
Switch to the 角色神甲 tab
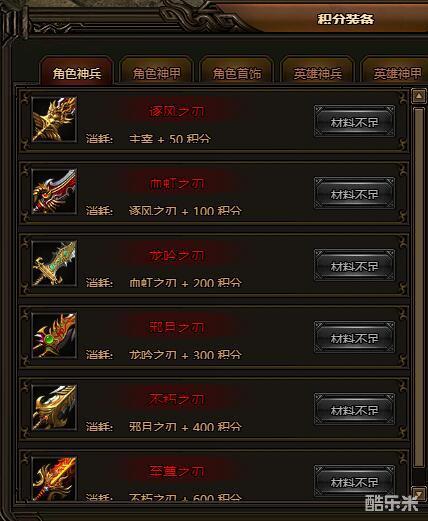coord(157,71)
